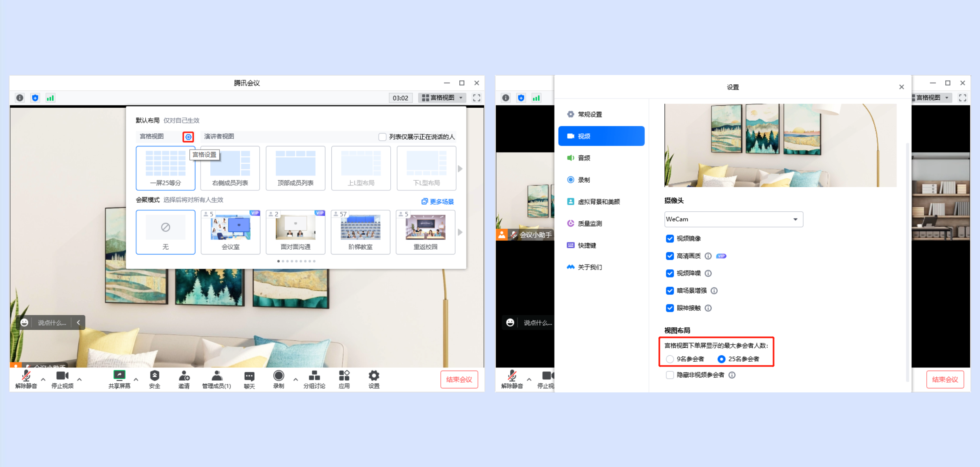The height and width of the screenshot is (467, 980).
Task: Open 安全 security icon in bottom toolbar
Action: [x=155, y=375]
